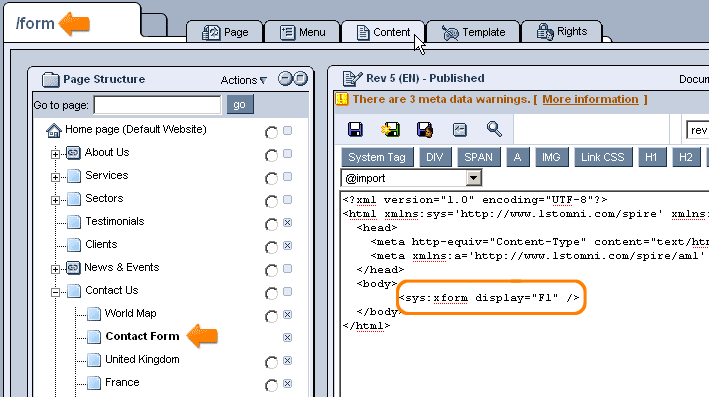Expand the About Us tree node

point(55,154)
